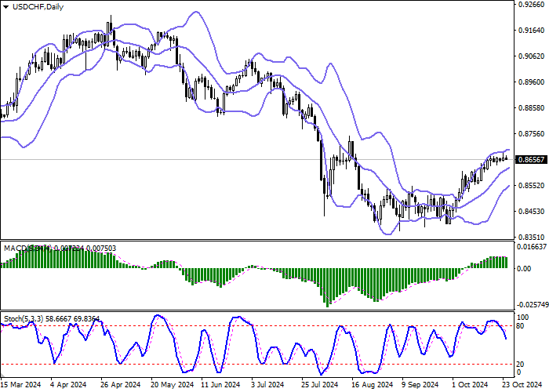Viewport: 549px width, 392px height.
Task: Click the 20 May 2024 date label
Action: pos(173,385)
